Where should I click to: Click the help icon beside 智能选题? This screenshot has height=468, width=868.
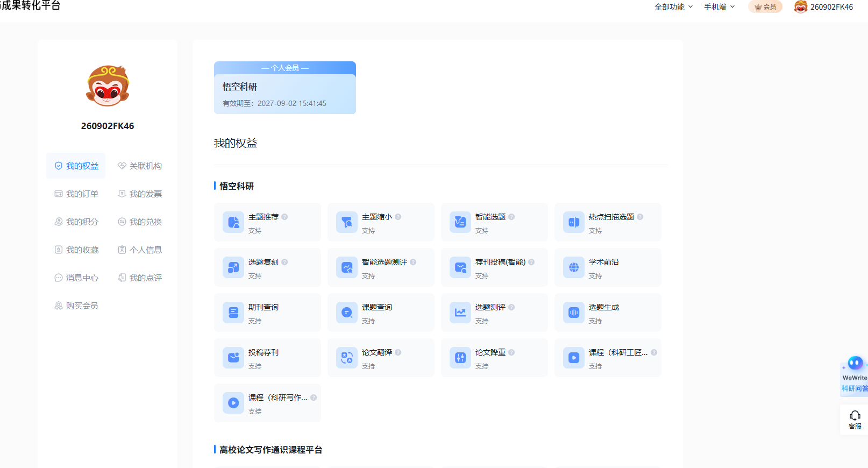[511, 217]
